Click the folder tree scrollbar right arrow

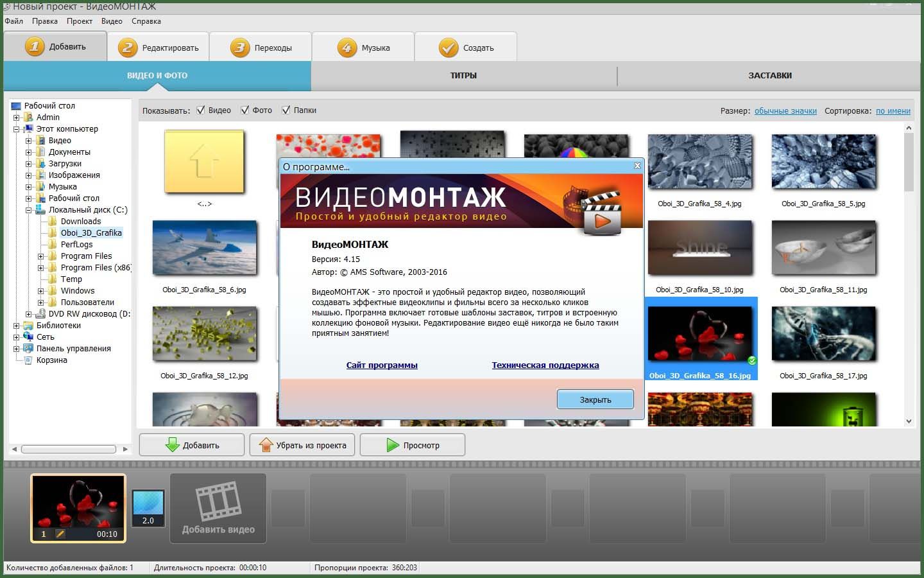pyautogui.click(x=125, y=449)
